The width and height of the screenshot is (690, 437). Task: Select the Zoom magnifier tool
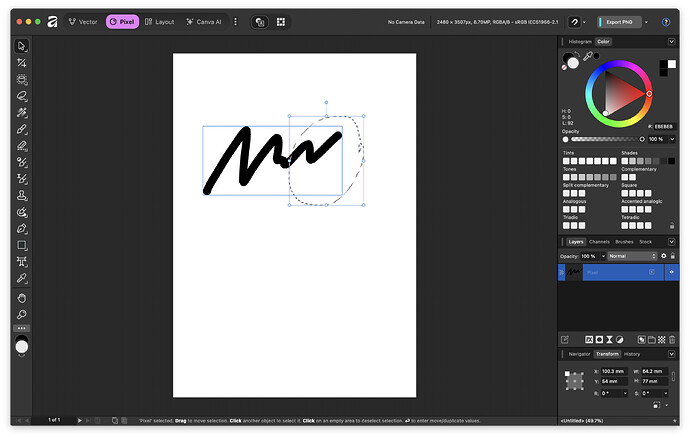click(22, 314)
